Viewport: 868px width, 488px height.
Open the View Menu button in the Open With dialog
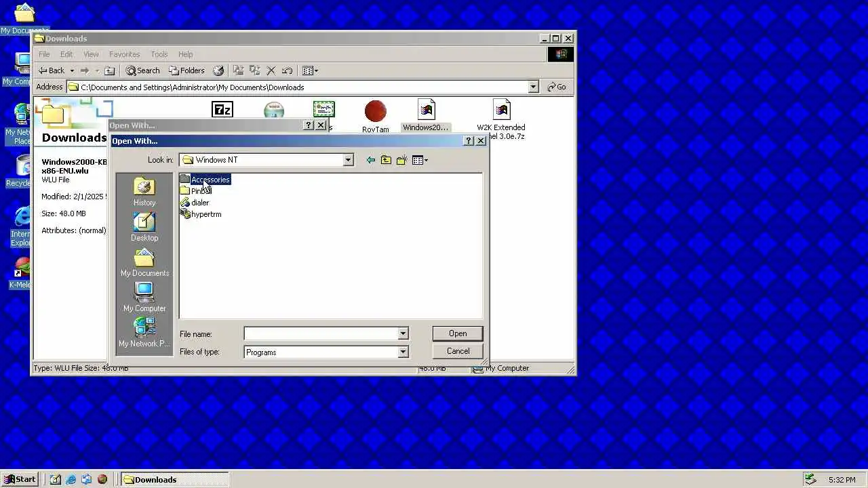420,160
